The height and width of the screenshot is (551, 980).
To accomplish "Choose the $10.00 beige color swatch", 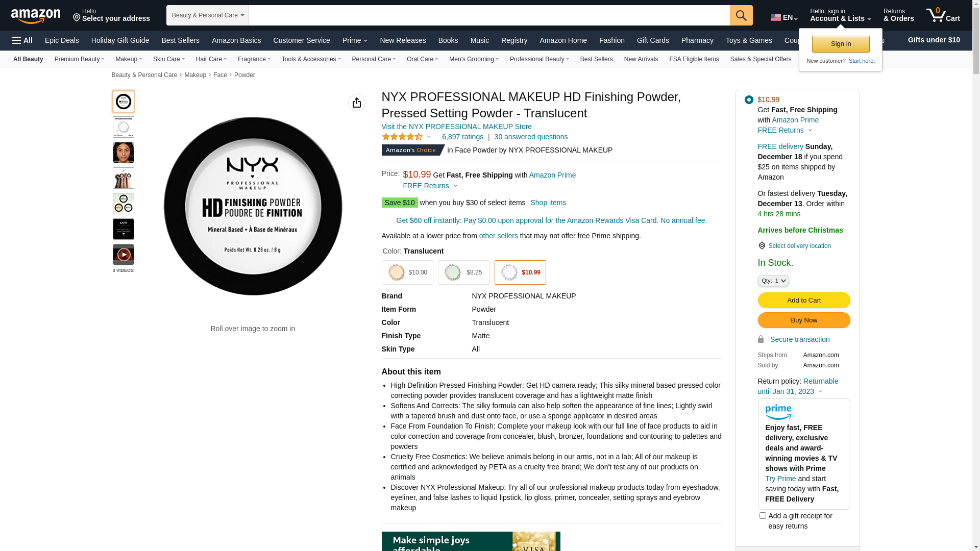I will 407,272.
